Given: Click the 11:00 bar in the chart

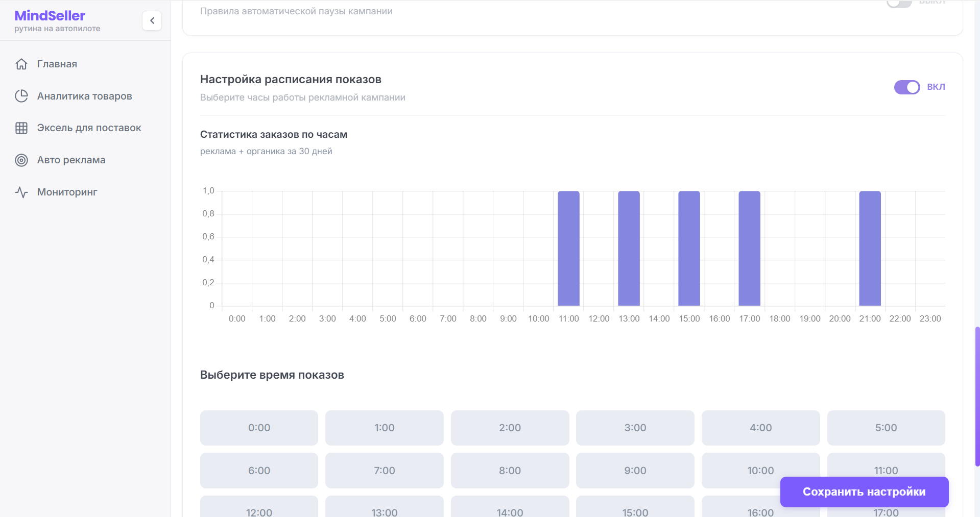Looking at the screenshot, I should (568, 249).
